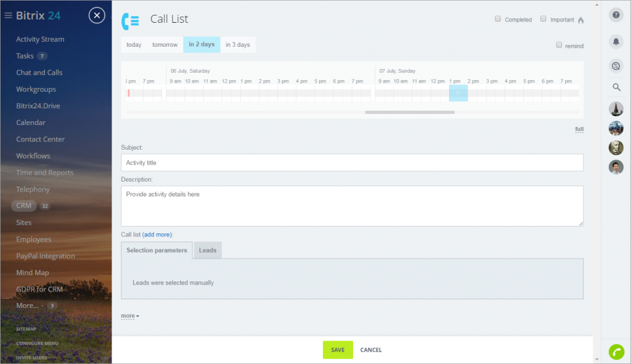The width and height of the screenshot is (631, 364).
Task: Open Bitrix24.Drive
Action: pyautogui.click(x=38, y=106)
